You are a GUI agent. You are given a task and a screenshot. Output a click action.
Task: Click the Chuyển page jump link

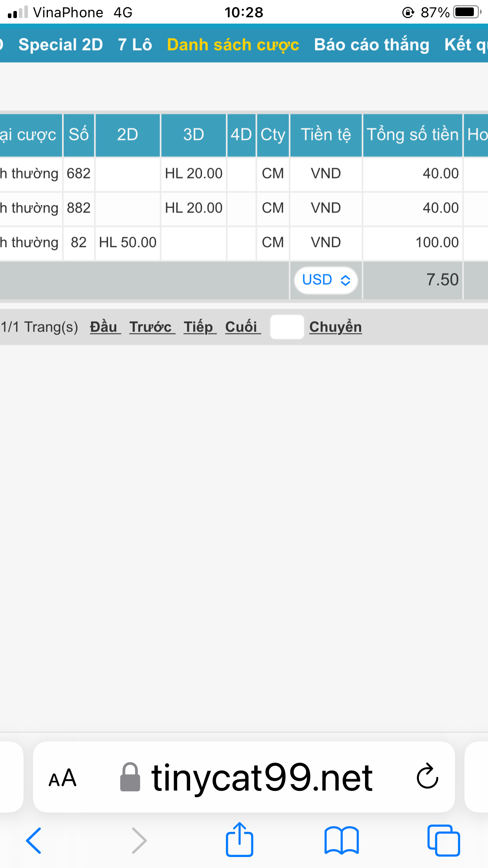(x=336, y=327)
